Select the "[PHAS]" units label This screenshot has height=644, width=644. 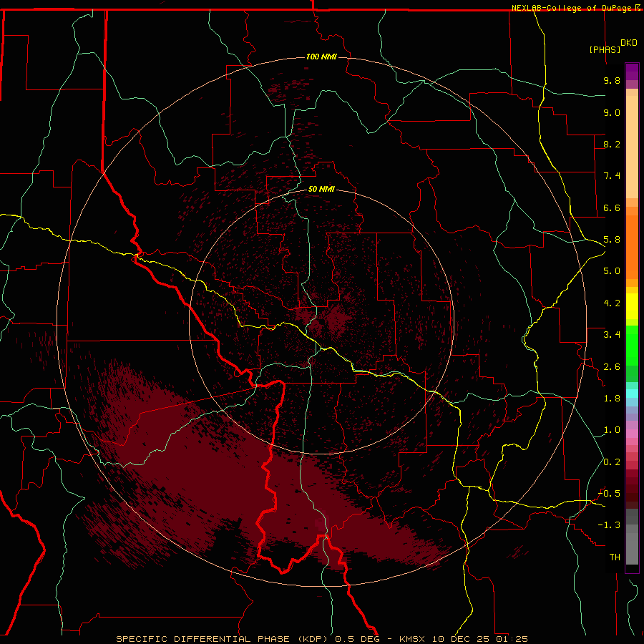pos(605,49)
